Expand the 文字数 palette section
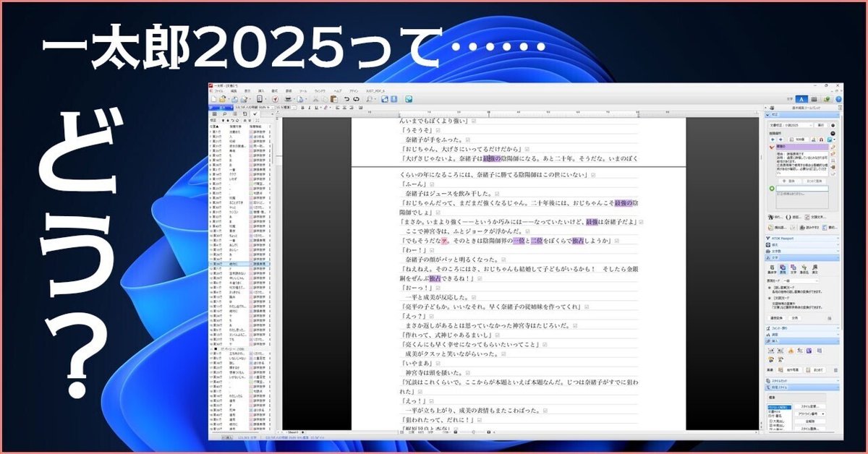 coord(803,252)
